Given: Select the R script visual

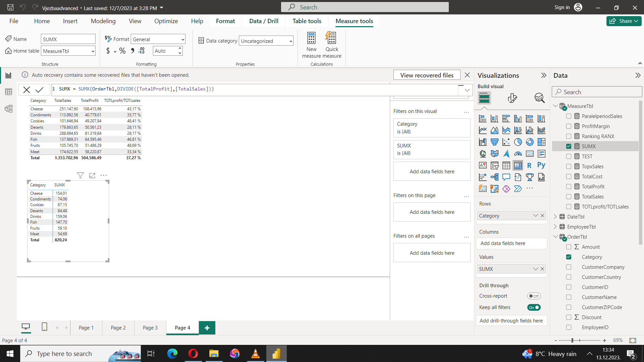Looking at the screenshot, I should 529,165.
